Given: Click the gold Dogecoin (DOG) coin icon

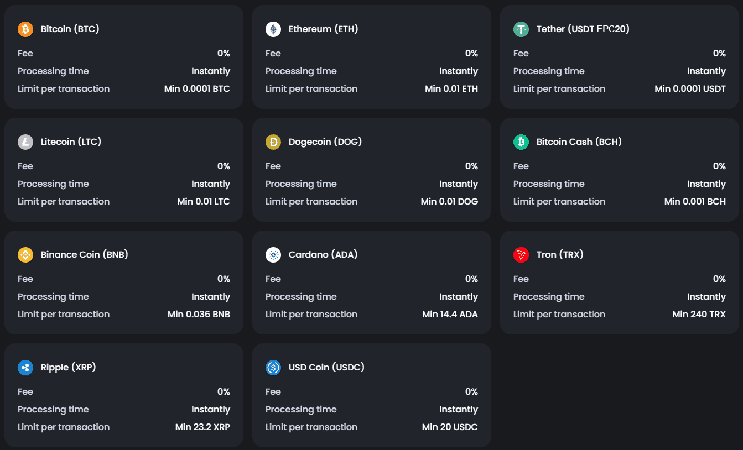Looking at the screenshot, I should tap(273, 142).
